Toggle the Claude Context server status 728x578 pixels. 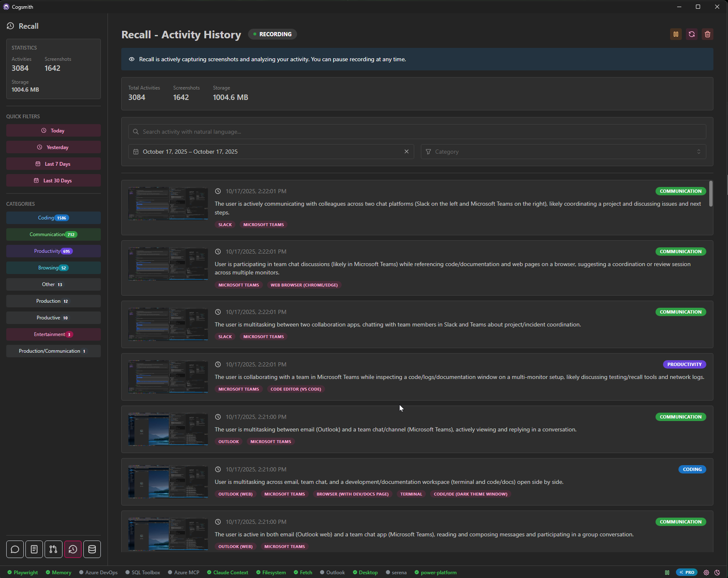(228, 572)
